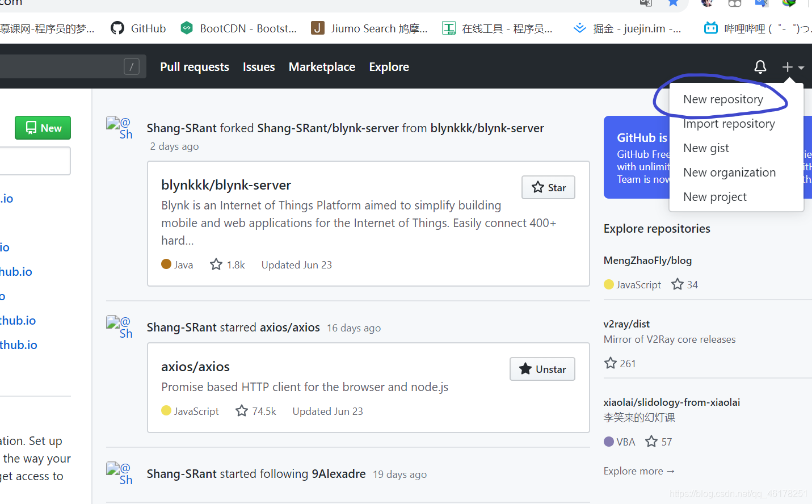The height and width of the screenshot is (504, 812).
Task: Click 1.8k stargazers star icon
Action: (216, 264)
